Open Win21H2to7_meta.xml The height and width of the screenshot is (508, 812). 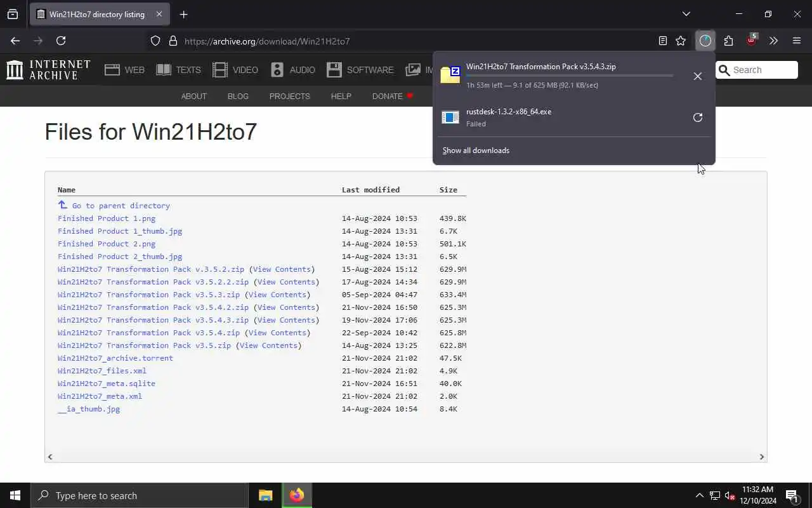tap(100, 396)
